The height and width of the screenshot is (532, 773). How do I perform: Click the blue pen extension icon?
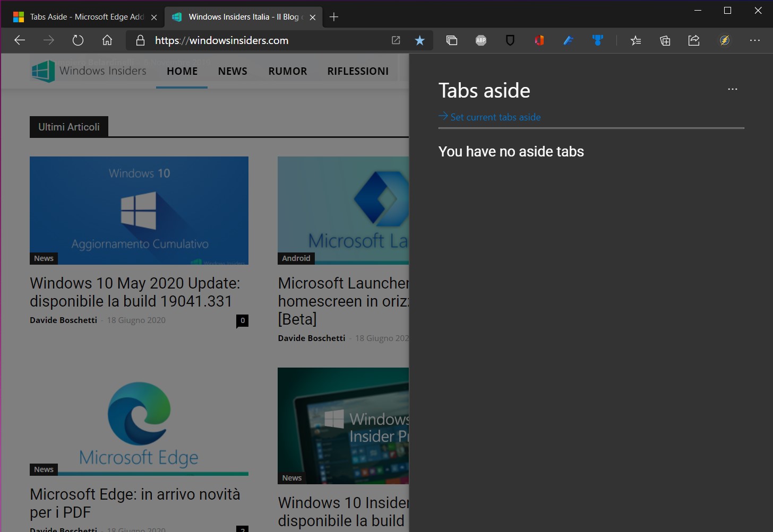[x=569, y=40]
